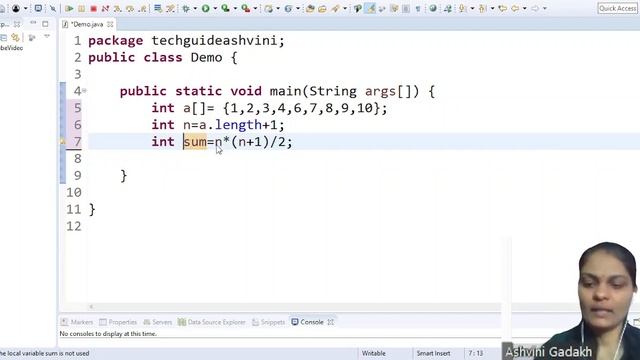Open the New Java Class dropdown arrow

(298, 8)
